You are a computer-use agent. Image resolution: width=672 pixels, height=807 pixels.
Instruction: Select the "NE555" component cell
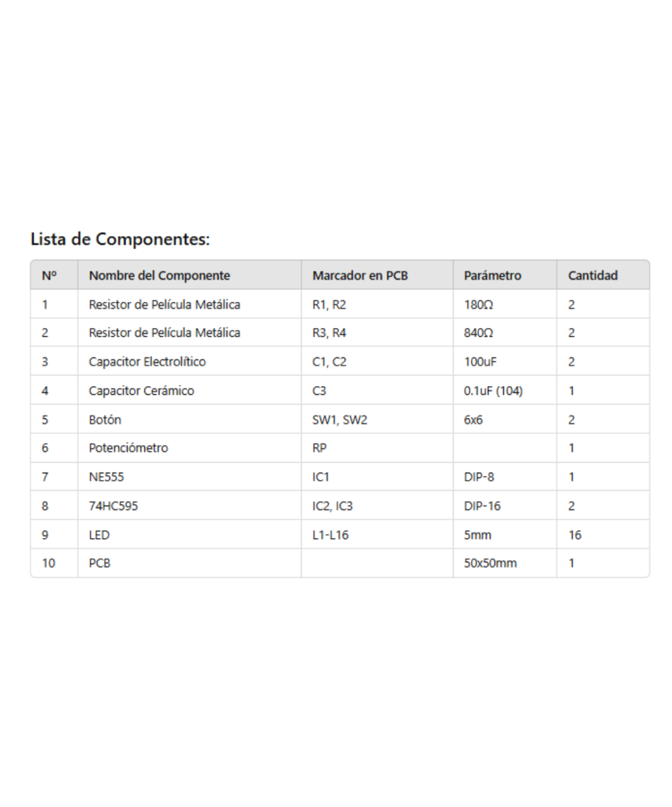(x=106, y=477)
